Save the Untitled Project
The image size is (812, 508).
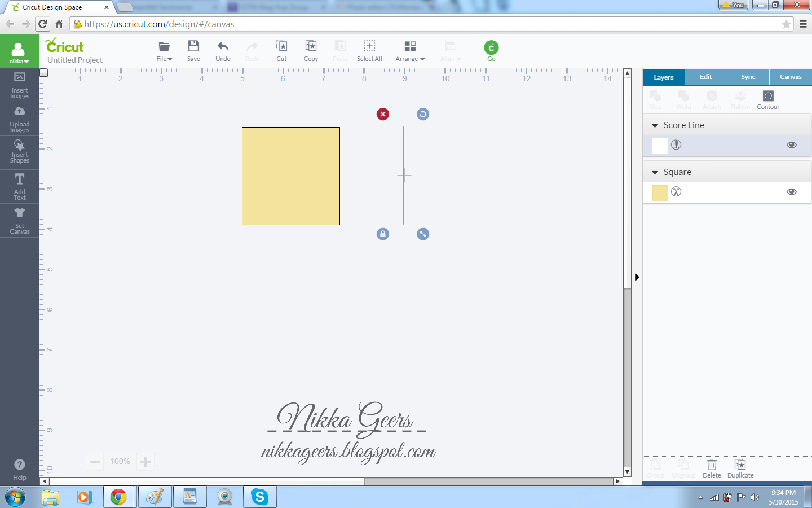click(x=193, y=50)
